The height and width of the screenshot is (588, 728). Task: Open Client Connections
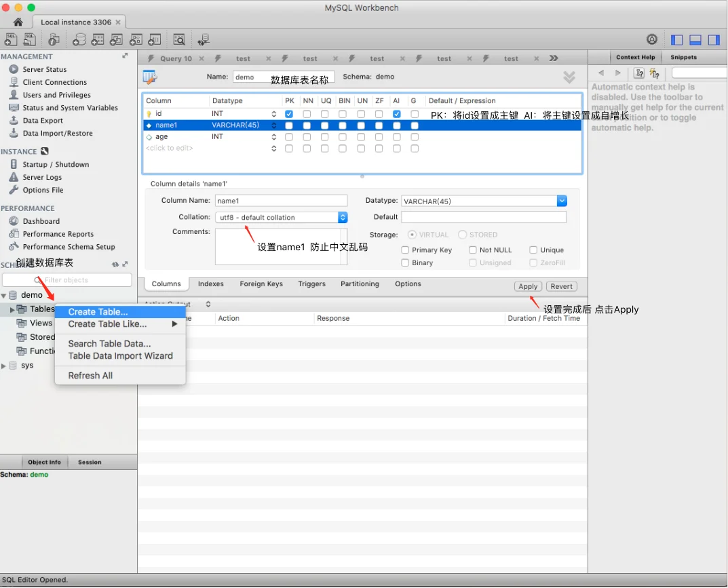point(55,82)
